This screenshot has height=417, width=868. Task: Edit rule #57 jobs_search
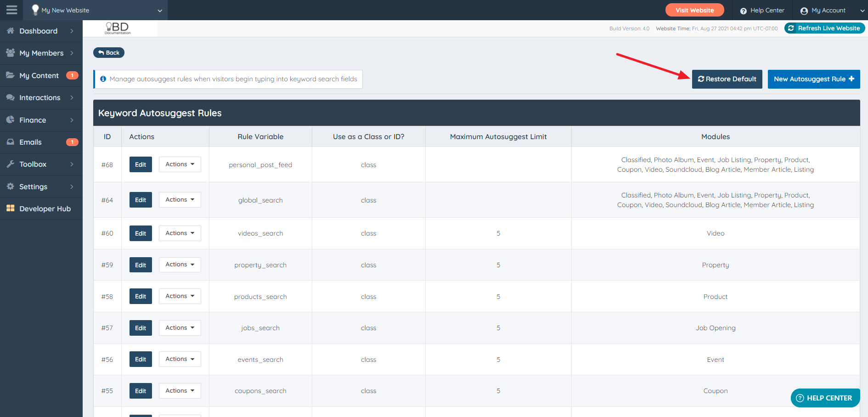[141, 328]
